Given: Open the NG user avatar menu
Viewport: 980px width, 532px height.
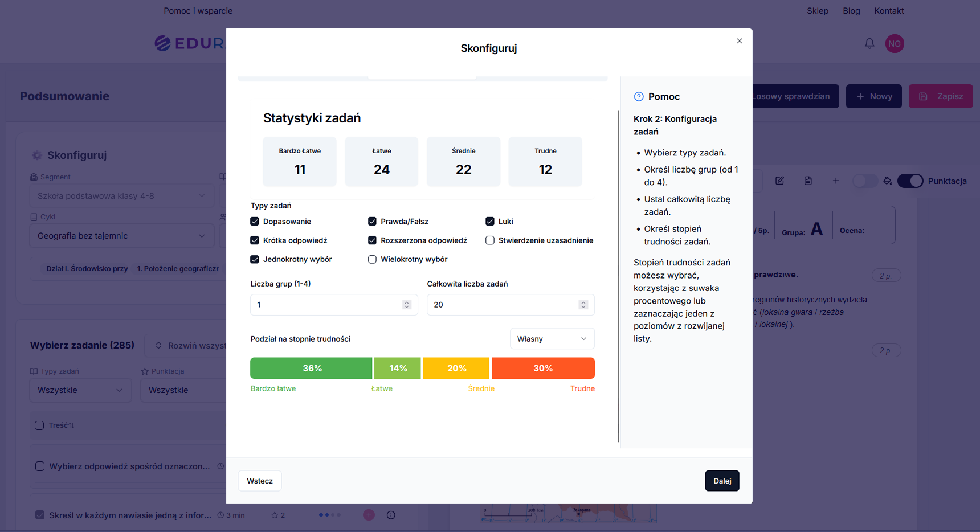Looking at the screenshot, I should [895, 44].
